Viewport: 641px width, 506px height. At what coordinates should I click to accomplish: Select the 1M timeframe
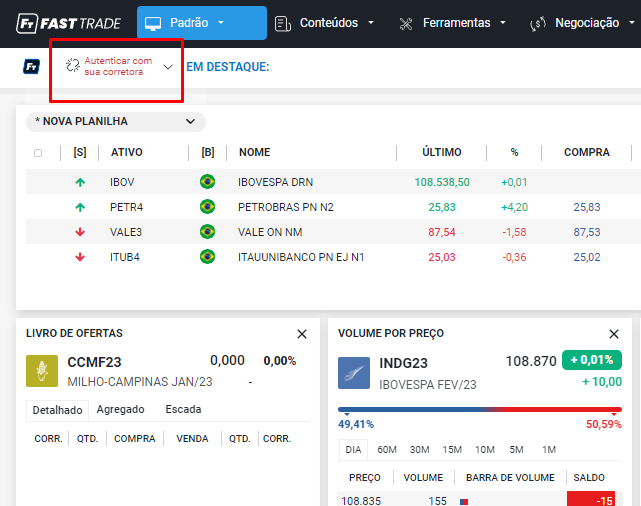[x=549, y=450]
